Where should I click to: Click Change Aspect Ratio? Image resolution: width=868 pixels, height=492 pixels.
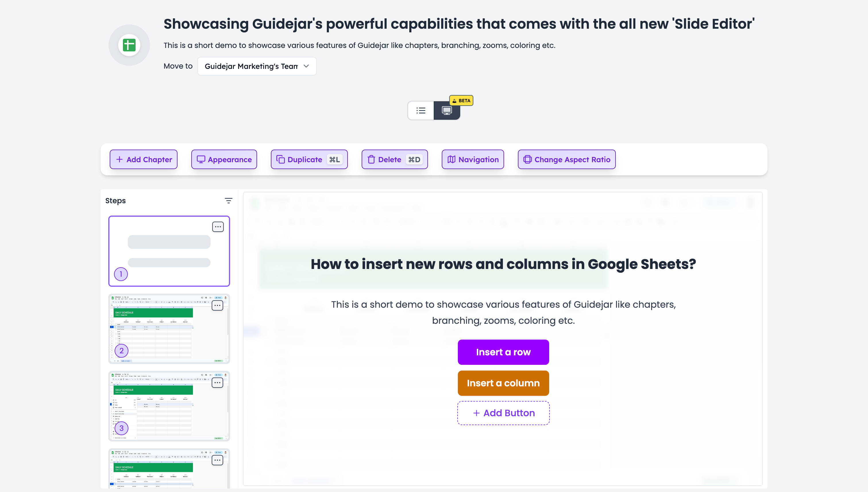[566, 160]
